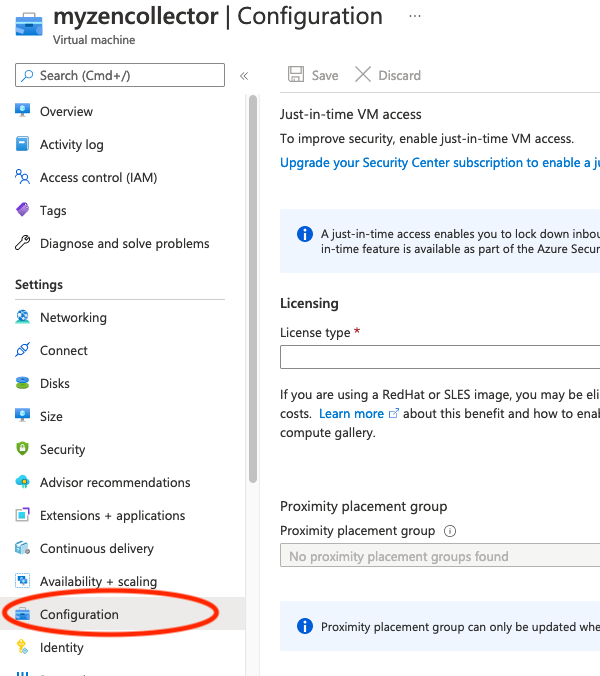Click the Settings section heading
The height and width of the screenshot is (676, 600).
coord(39,285)
